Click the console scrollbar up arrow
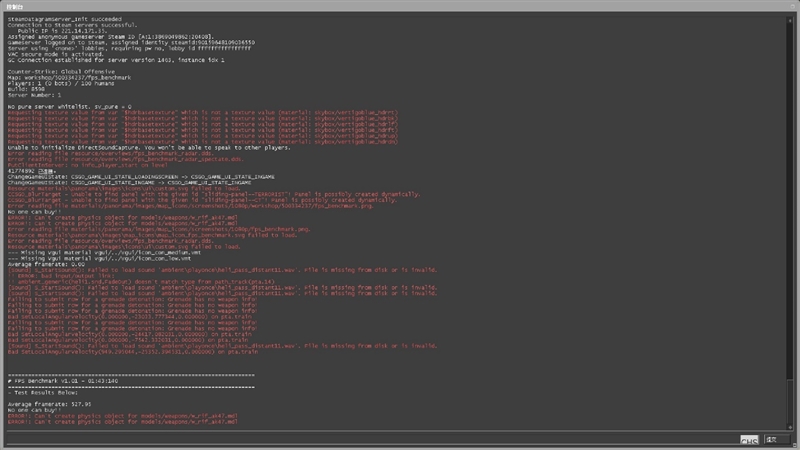800x450 pixels. (x=788, y=19)
